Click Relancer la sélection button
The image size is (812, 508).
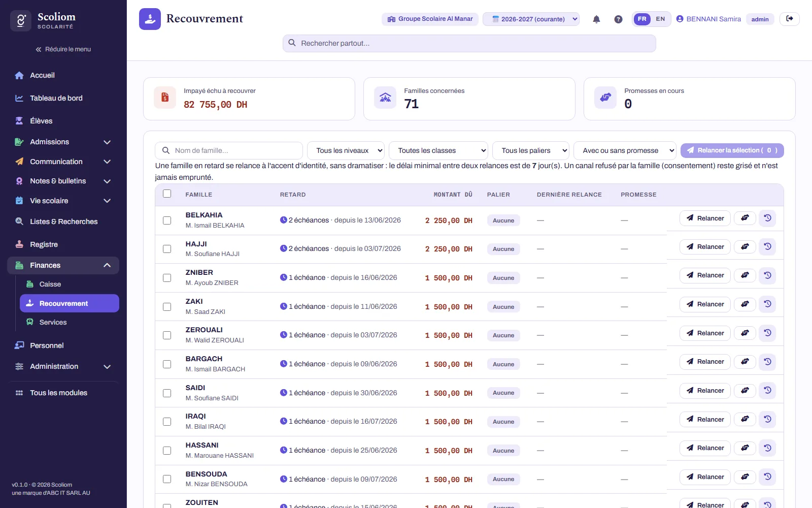click(x=732, y=150)
